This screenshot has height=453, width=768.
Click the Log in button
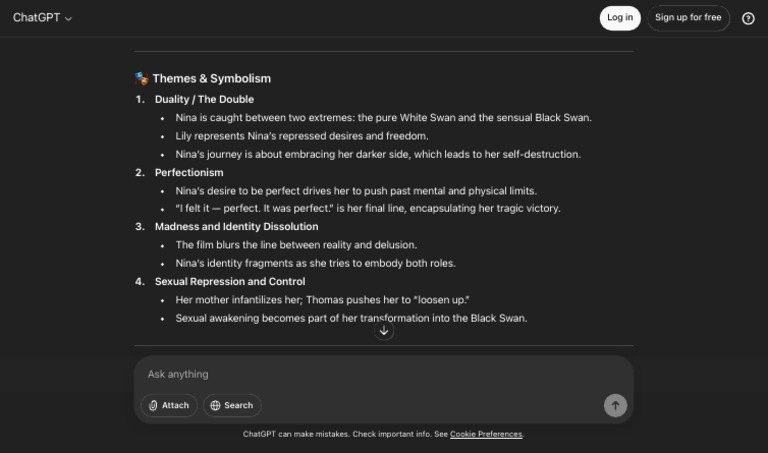coord(620,18)
